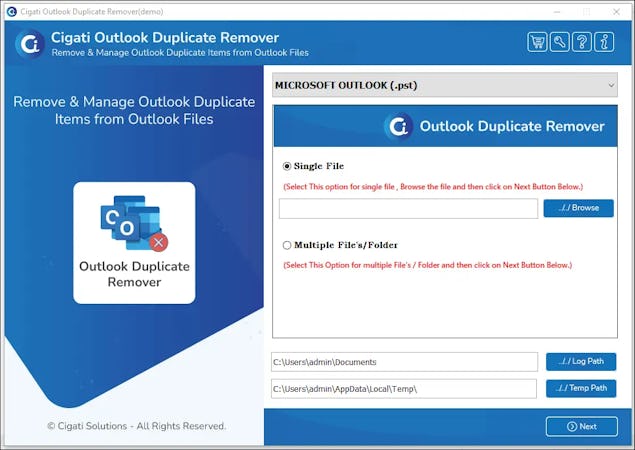Close the Cigati Outlook Duplicate Remover window
Screen dimensions: 635x450
click(616, 12)
